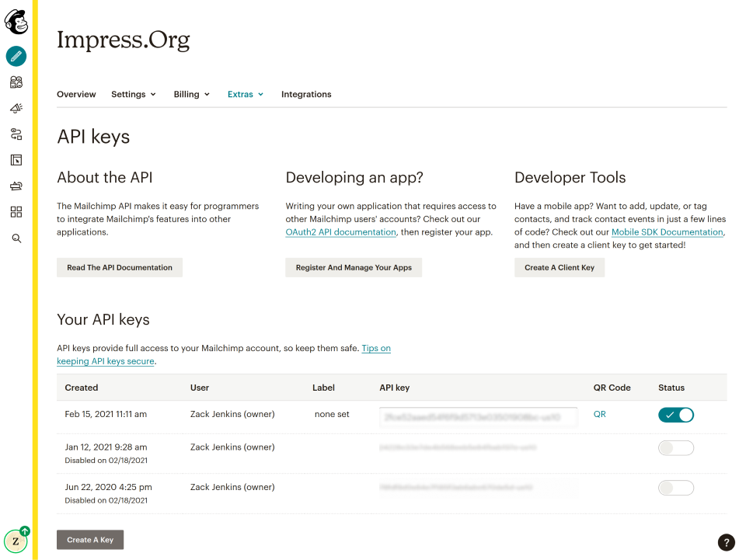746x560 pixels.
Task: Enable the Jan 12, 2021 API key toggle
Action: click(x=675, y=448)
